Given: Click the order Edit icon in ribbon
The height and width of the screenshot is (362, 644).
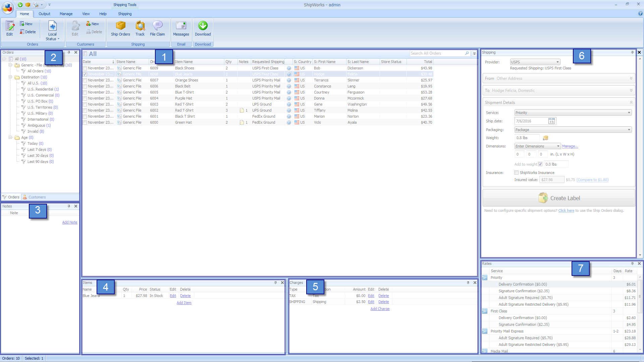Looking at the screenshot, I should 10,26.
